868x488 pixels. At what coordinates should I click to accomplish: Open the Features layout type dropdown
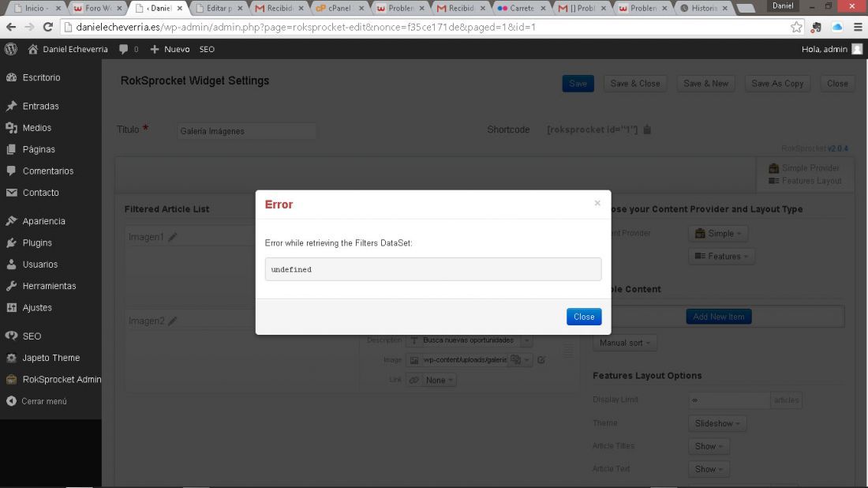(x=721, y=257)
